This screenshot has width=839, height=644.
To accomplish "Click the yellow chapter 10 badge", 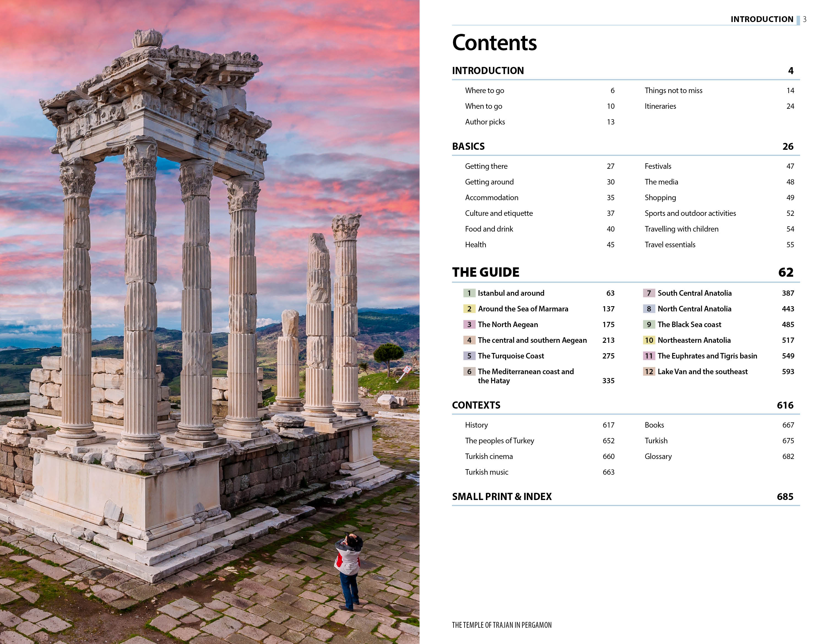I will tap(648, 340).
